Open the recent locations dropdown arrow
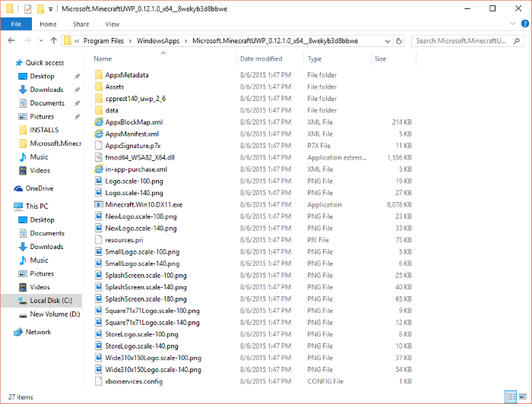The height and width of the screenshot is (404, 532). [x=41, y=41]
